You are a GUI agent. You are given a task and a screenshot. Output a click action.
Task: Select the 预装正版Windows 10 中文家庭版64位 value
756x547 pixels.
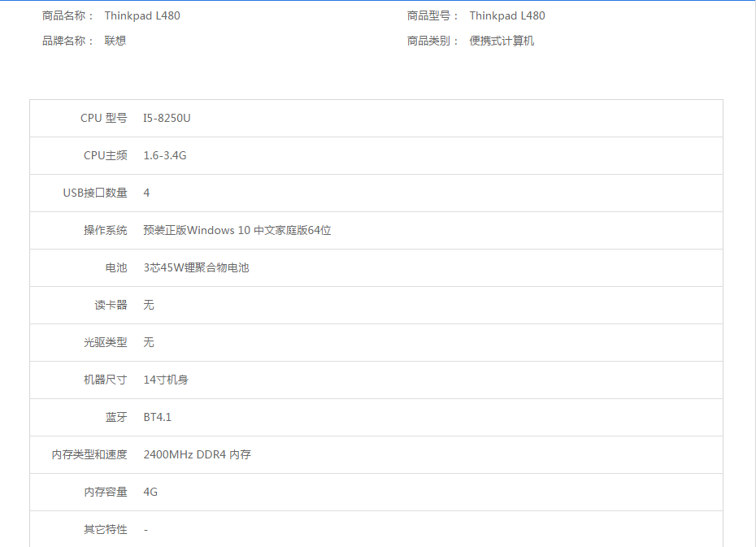(237, 230)
